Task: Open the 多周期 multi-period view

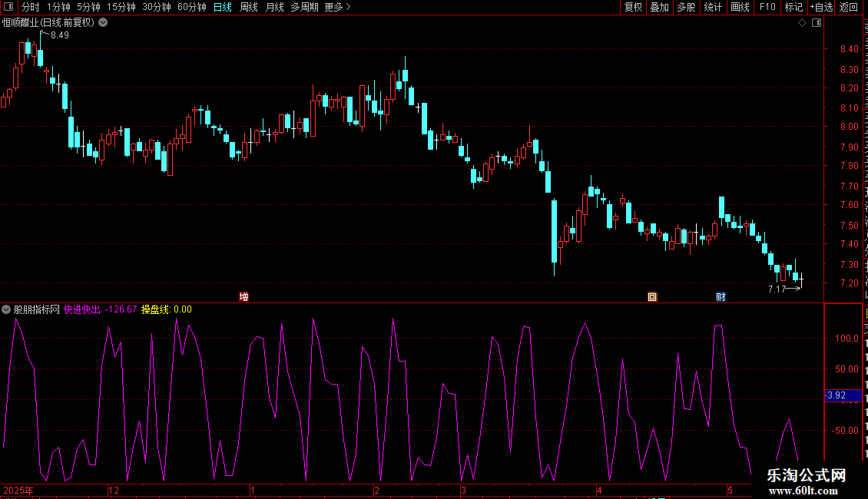Action: point(304,7)
